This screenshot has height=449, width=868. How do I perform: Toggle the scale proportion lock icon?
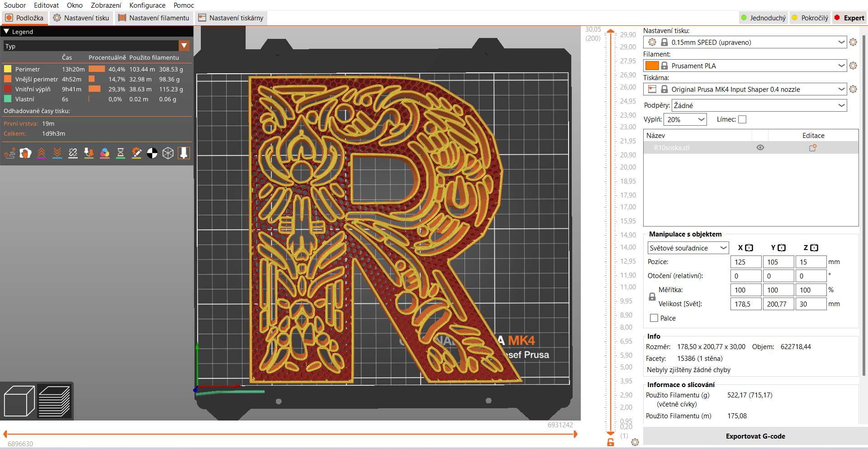(x=652, y=297)
